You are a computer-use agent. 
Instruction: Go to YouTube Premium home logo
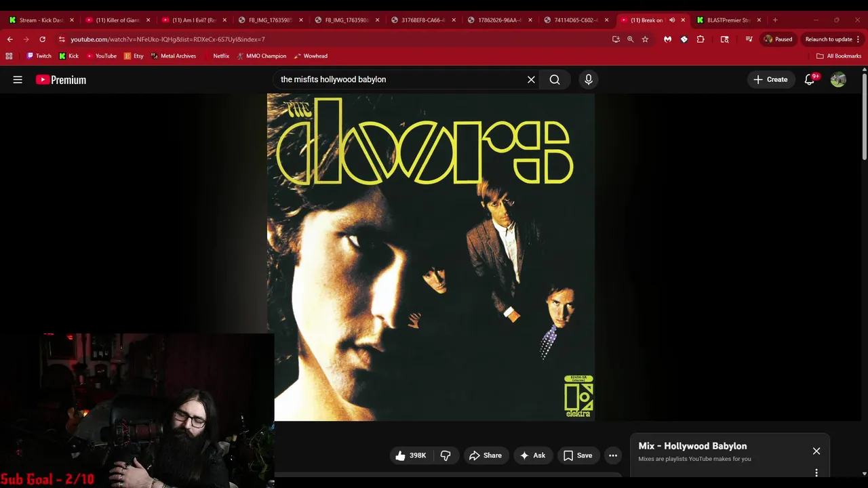pos(61,79)
